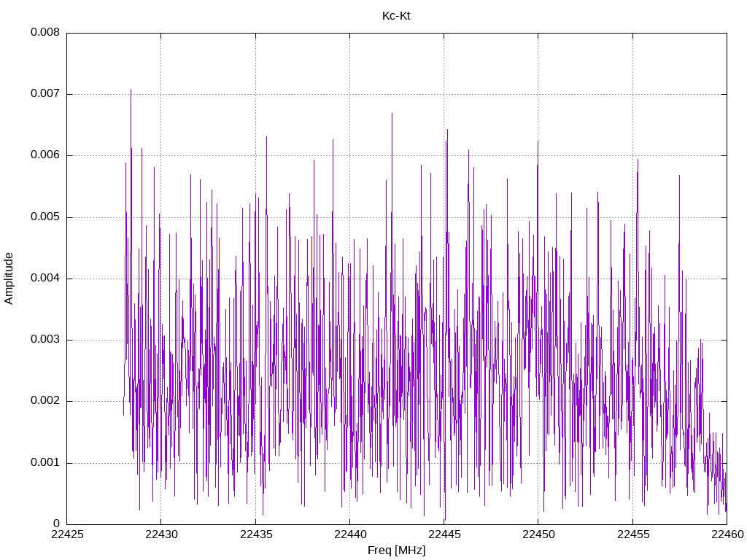Click the 22425 x-axis tick label

[x=66, y=534]
